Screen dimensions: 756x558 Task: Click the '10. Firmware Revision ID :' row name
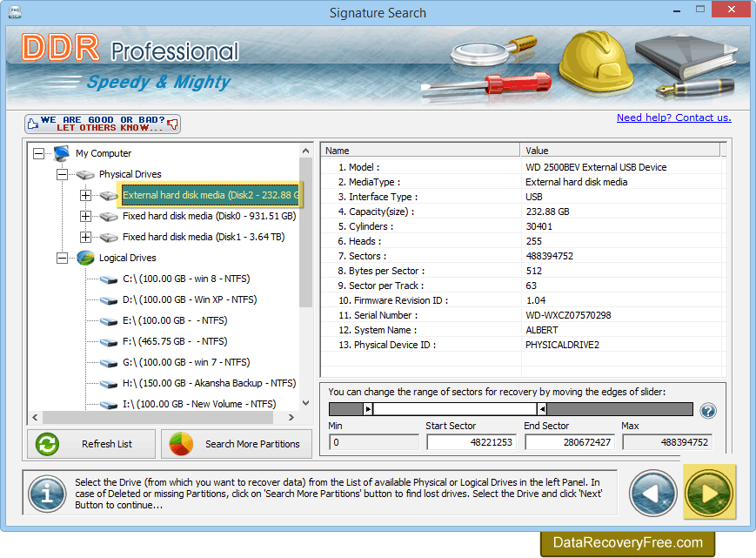coord(393,300)
